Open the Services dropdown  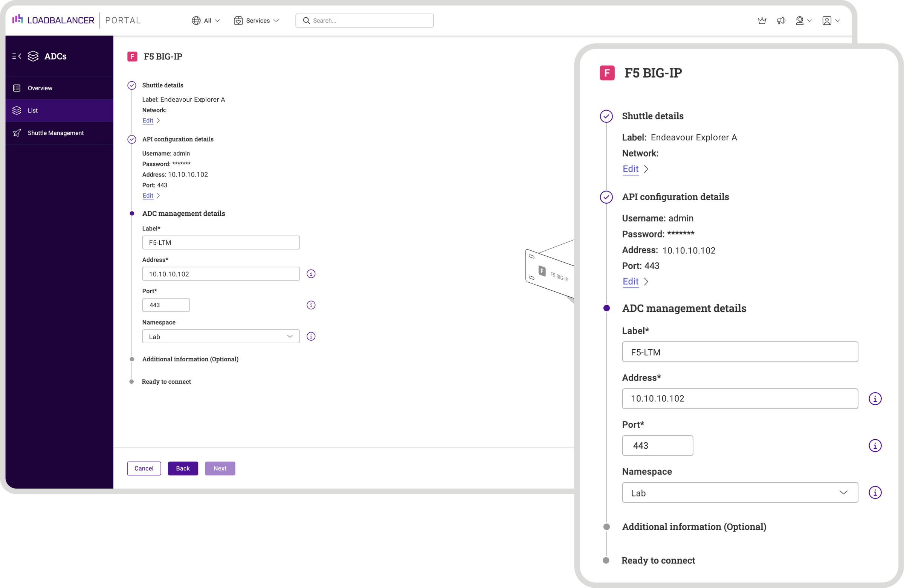point(257,20)
